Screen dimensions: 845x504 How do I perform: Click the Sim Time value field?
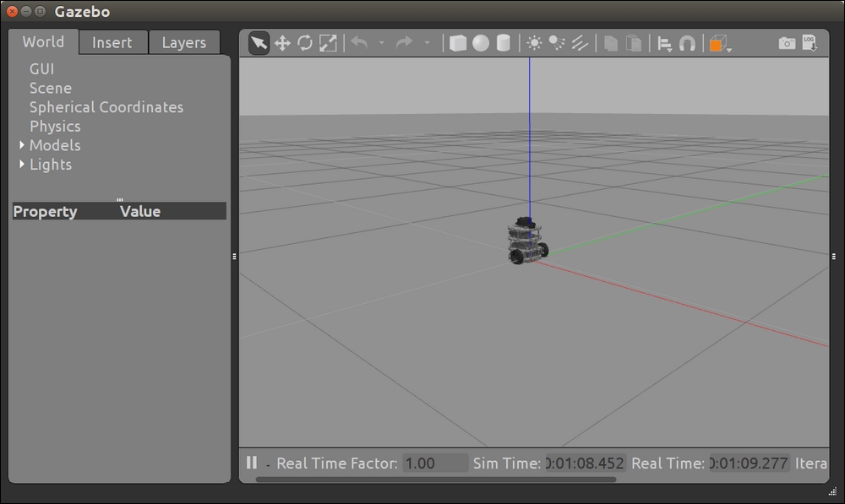click(x=586, y=463)
